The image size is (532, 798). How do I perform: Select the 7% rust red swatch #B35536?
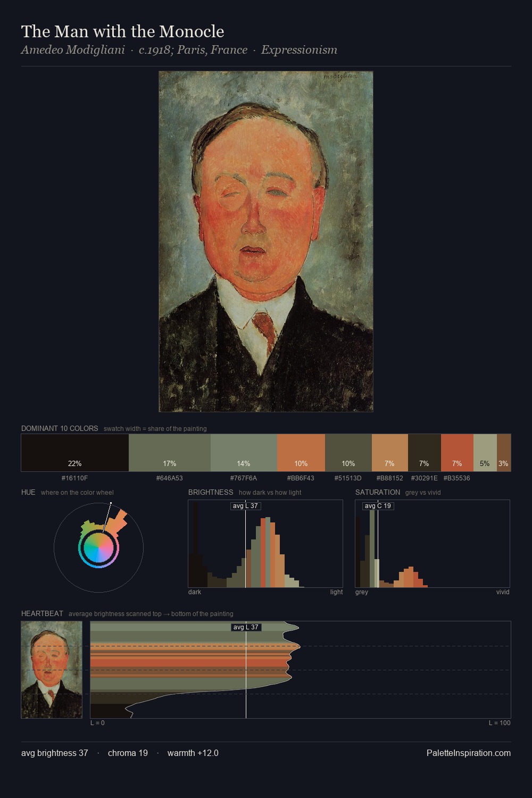457,453
